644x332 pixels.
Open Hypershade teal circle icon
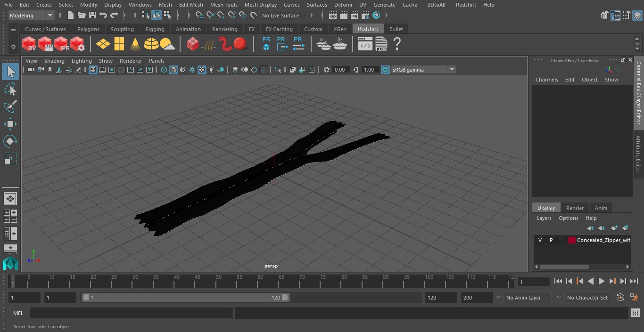tap(376, 16)
